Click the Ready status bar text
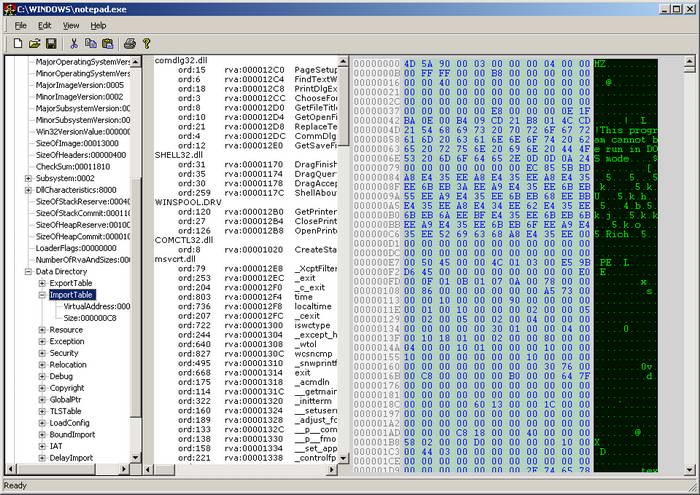 tap(15, 486)
